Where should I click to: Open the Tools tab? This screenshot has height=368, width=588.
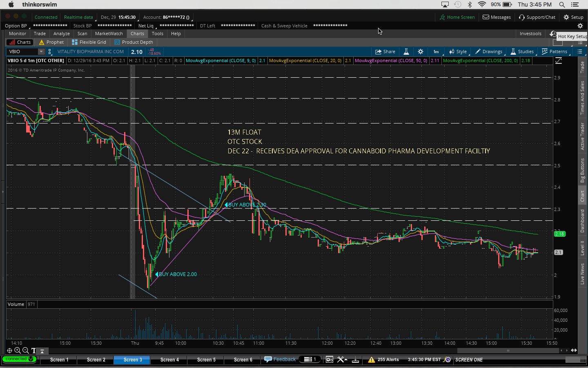tap(158, 34)
